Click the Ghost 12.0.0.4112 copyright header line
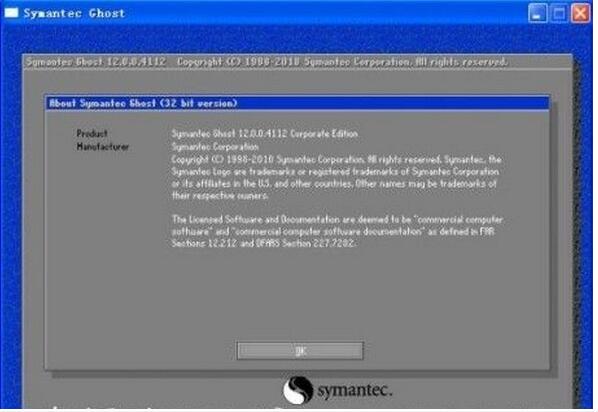The width and height of the screenshot is (598, 412). point(266,62)
